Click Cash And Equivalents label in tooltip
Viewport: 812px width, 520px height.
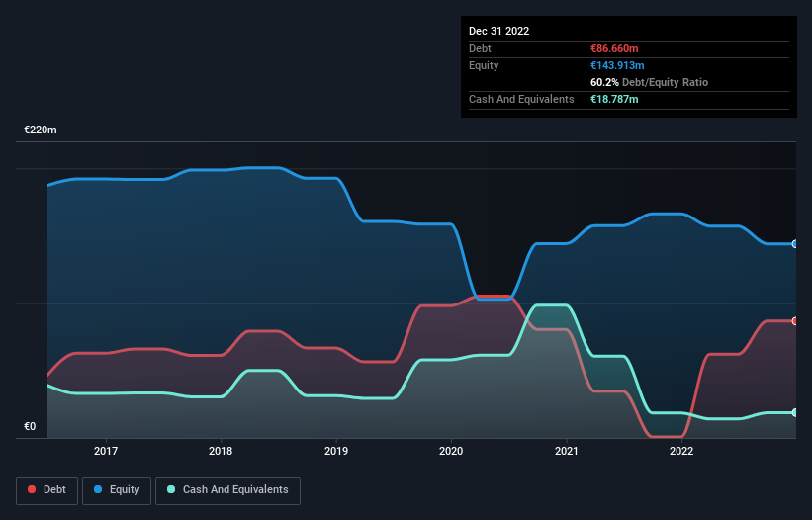(521, 99)
